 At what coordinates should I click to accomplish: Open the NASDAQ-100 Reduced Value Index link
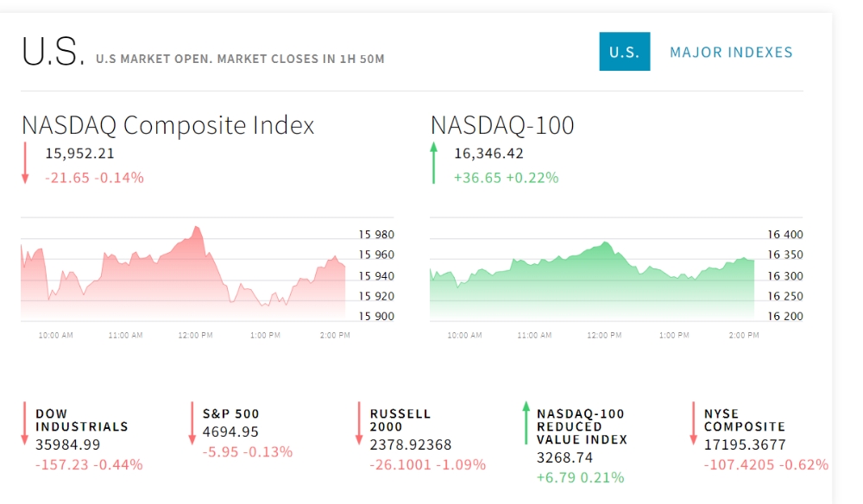coord(582,426)
